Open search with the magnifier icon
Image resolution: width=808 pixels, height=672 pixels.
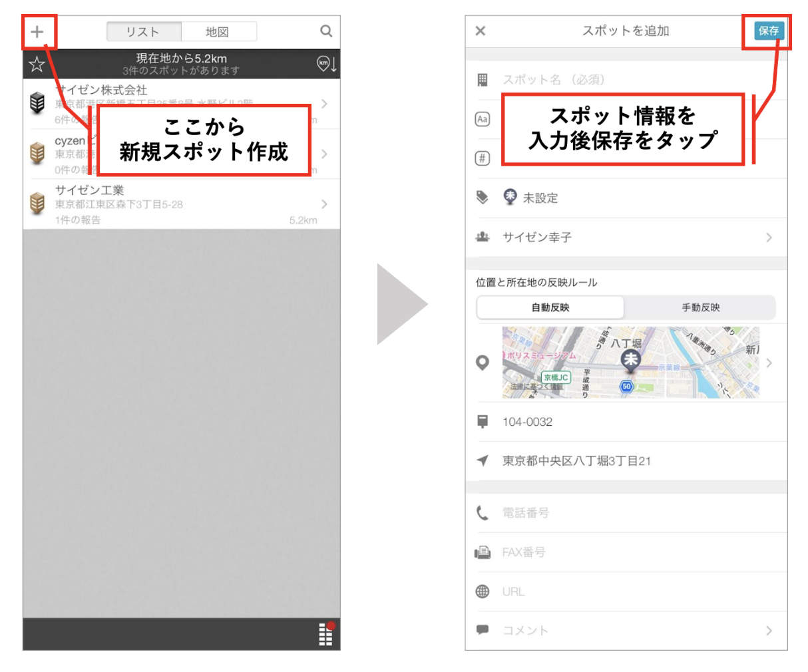pyautogui.click(x=326, y=31)
